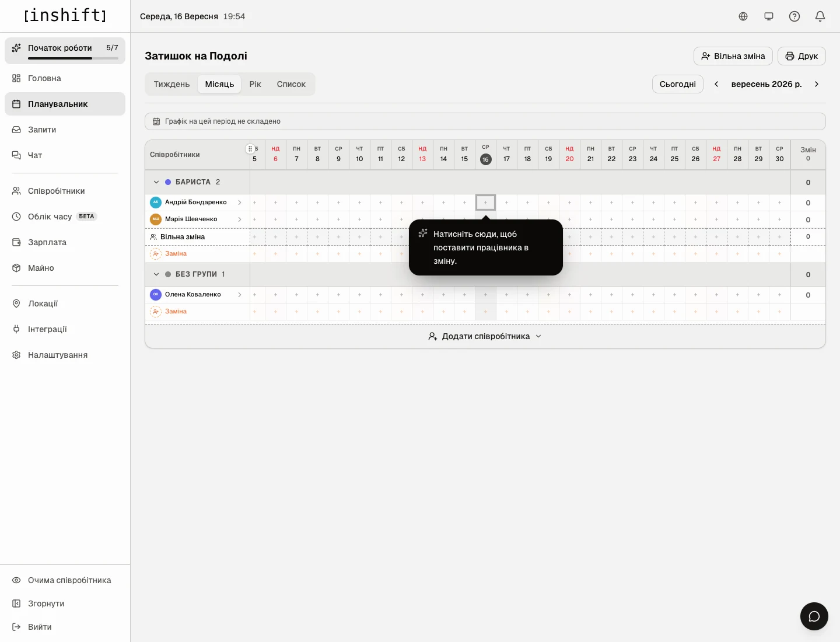Click the Друк print button
The height and width of the screenshot is (642, 840).
pyautogui.click(x=801, y=56)
